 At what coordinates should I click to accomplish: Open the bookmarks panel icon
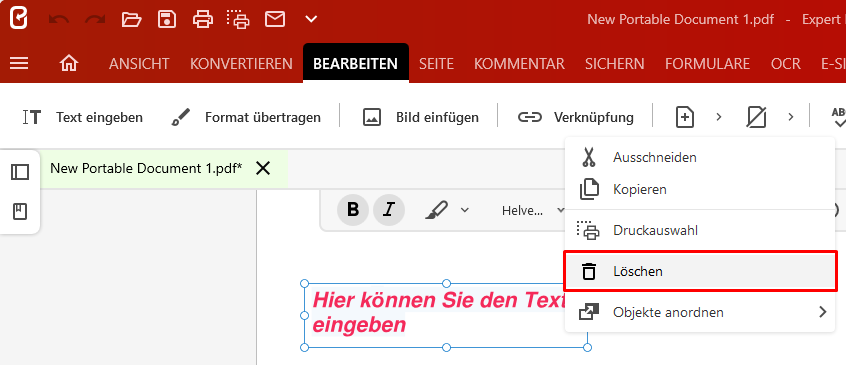coord(20,211)
